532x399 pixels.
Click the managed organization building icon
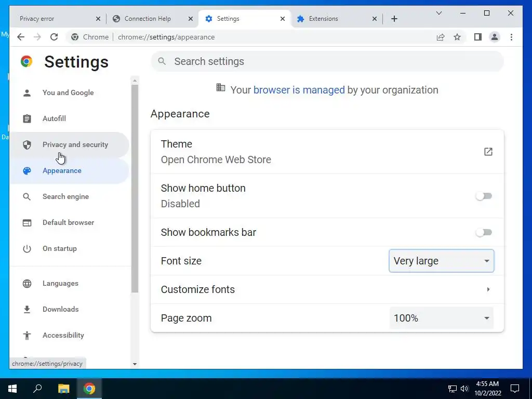[220, 87]
